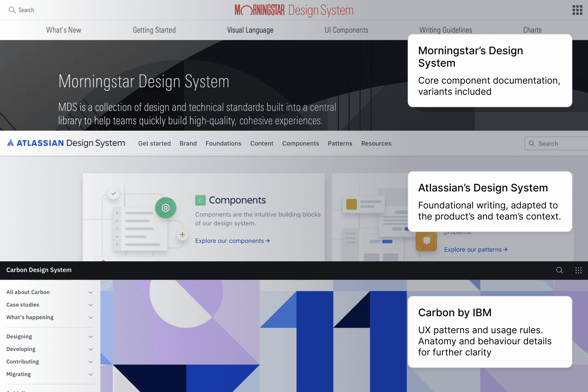Click the green hexagon component illustration icon

[166, 208]
